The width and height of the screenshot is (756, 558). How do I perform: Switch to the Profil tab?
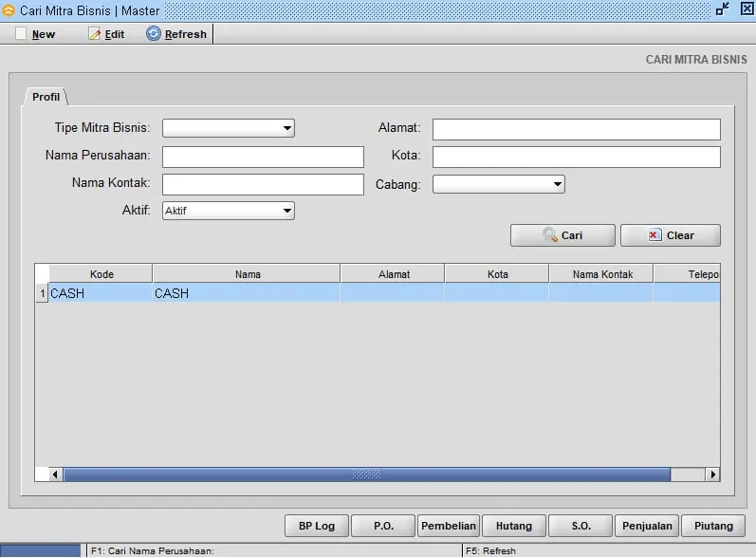(x=46, y=97)
